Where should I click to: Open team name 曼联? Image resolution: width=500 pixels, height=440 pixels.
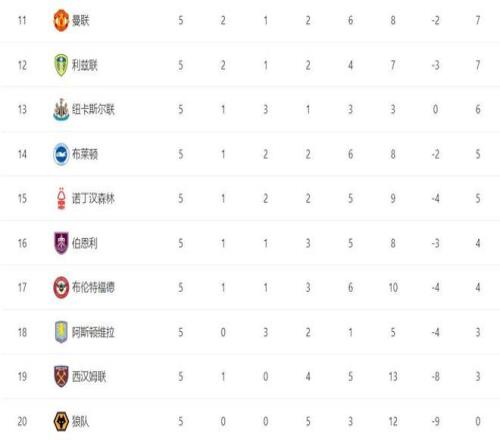click(x=81, y=21)
